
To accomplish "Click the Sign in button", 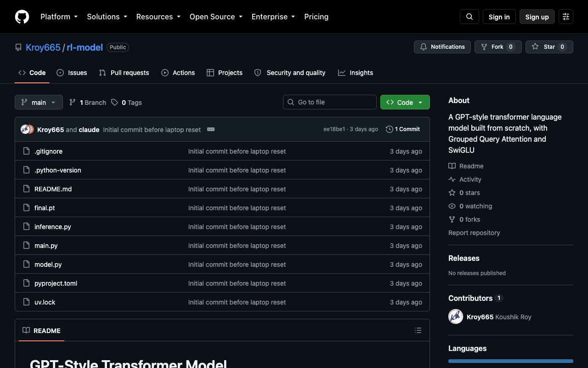I will [499, 17].
